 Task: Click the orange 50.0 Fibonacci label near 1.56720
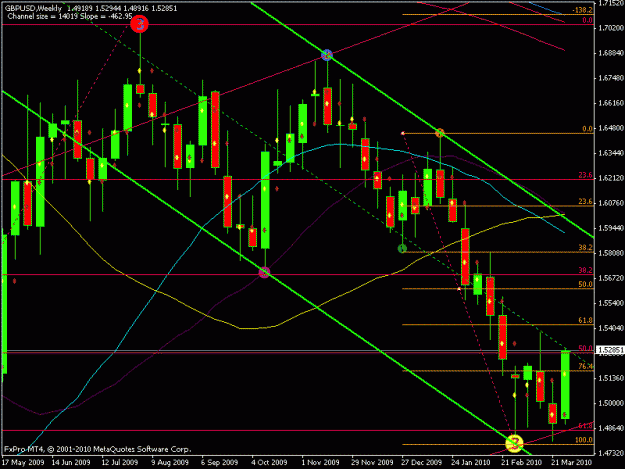[x=585, y=284]
